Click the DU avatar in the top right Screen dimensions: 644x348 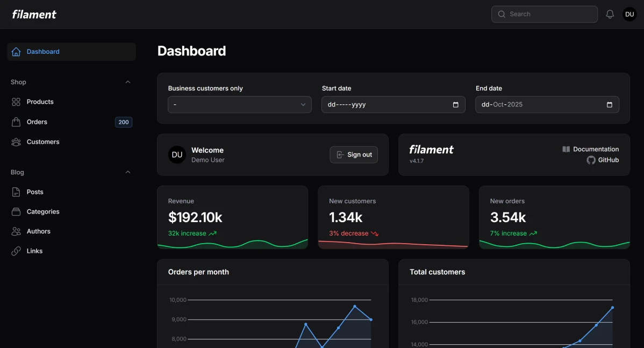(629, 14)
